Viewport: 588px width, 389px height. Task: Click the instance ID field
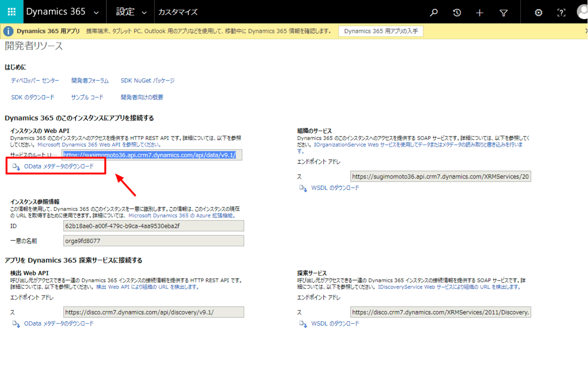click(153, 226)
